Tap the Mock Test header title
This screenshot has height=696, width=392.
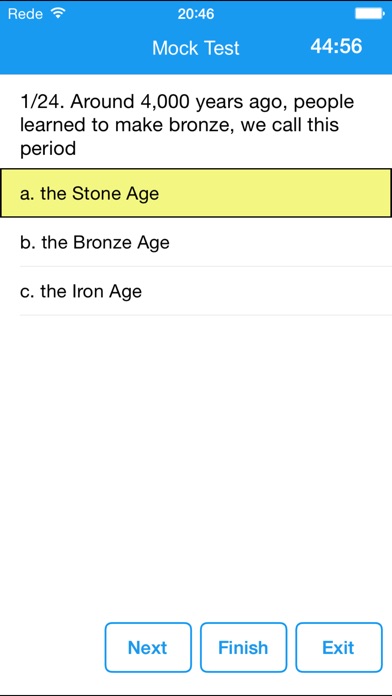pos(196,47)
